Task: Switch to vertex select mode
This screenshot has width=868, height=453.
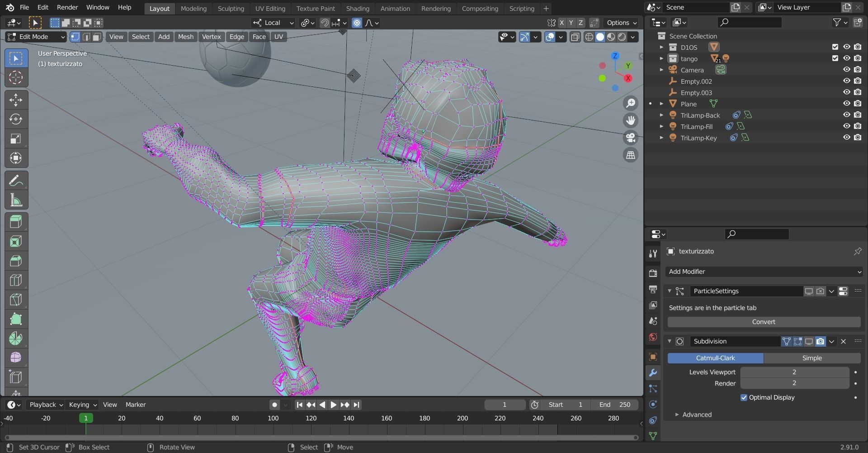Action: 75,37
